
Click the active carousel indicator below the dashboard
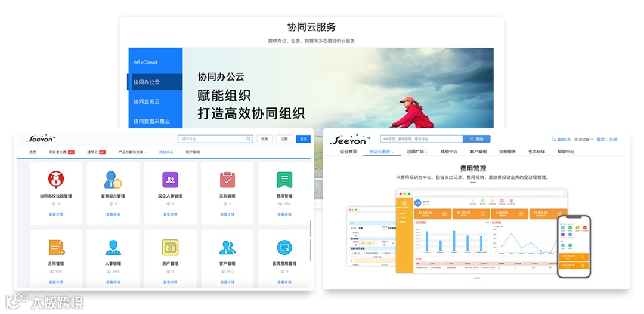point(477,278)
